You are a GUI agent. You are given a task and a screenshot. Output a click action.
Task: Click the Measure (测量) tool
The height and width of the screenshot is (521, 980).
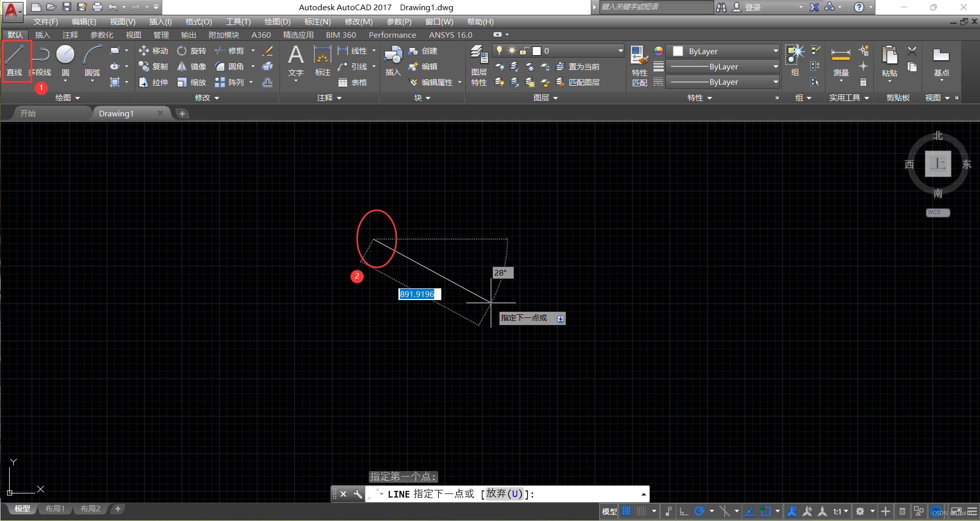click(841, 62)
